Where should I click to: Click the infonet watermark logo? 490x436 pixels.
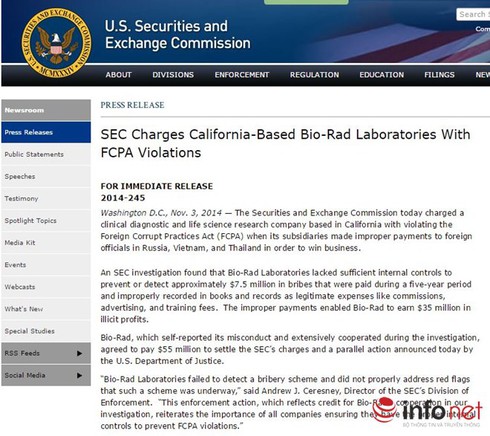tap(427, 412)
